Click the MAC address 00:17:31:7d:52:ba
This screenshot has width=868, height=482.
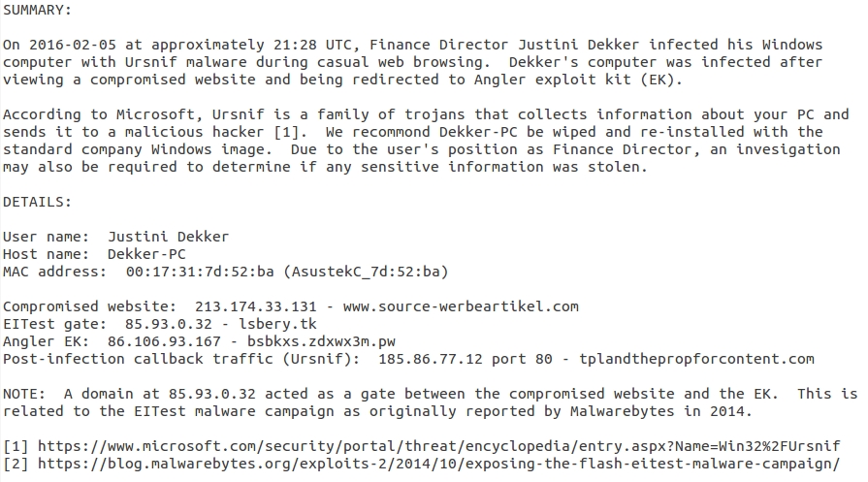coord(200,272)
